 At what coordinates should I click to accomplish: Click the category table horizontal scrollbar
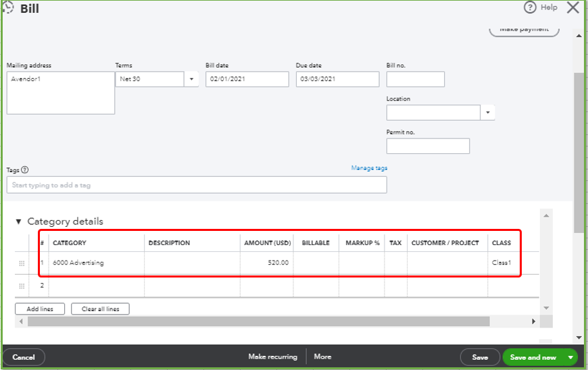pos(259,321)
